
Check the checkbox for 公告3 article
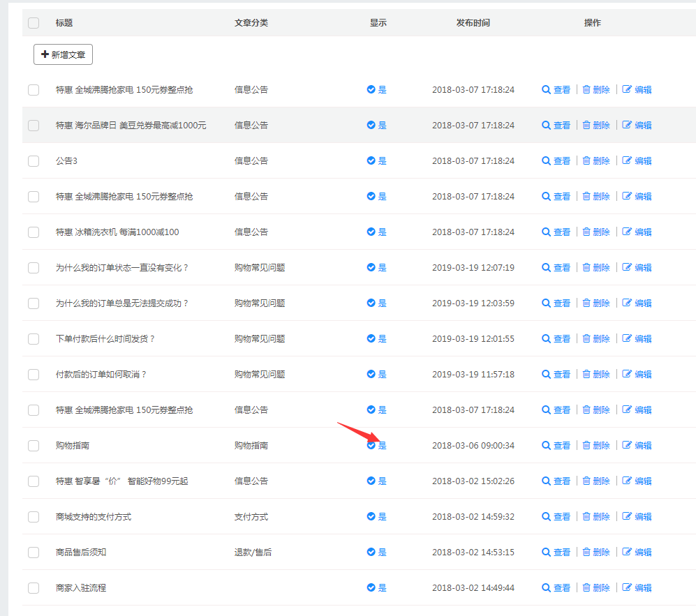click(33, 160)
